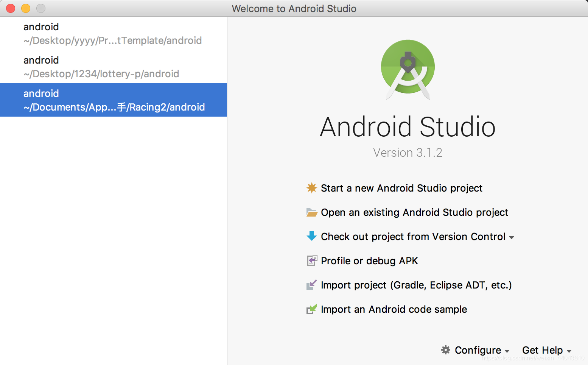Select recent project in Desktop/yyyy path
The width and height of the screenshot is (588, 365).
(114, 33)
